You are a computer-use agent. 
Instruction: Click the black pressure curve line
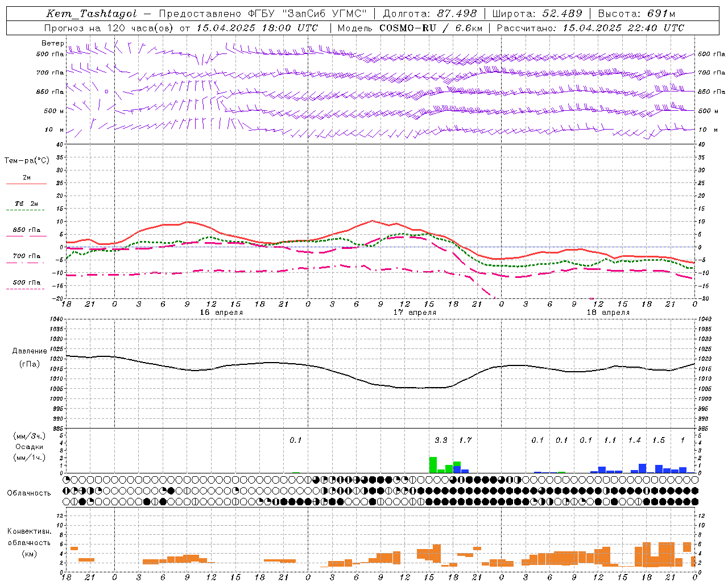(x=381, y=385)
